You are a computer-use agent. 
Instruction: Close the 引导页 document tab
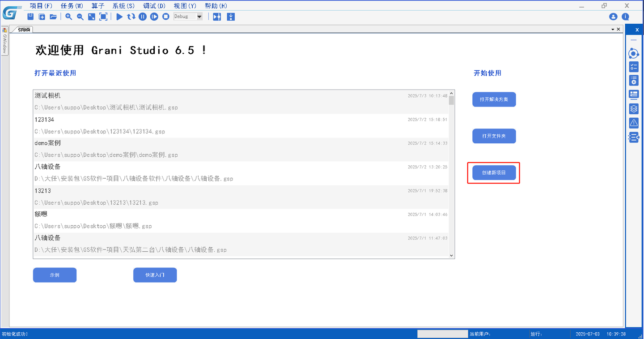pos(619,29)
